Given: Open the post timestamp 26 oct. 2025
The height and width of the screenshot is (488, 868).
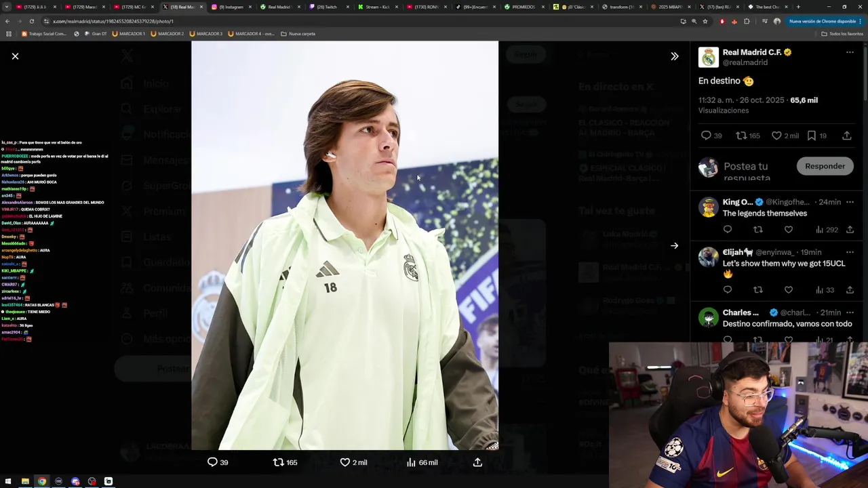Looking at the screenshot, I should pyautogui.click(x=741, y=100).
